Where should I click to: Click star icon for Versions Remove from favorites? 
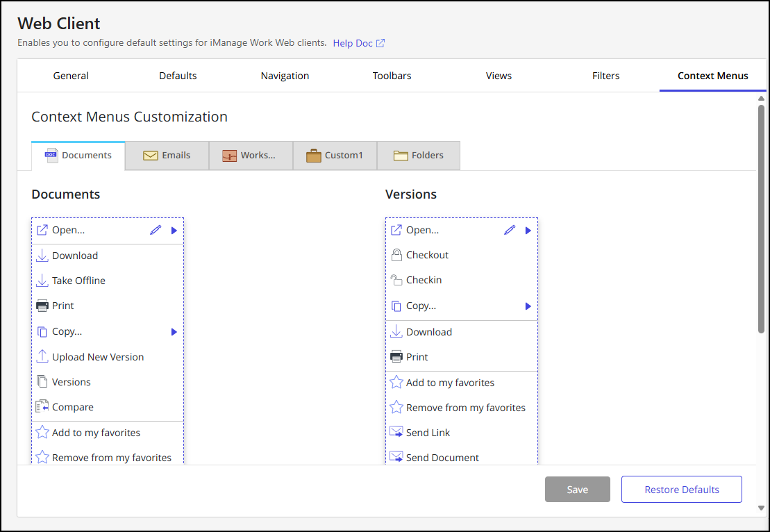396,407
